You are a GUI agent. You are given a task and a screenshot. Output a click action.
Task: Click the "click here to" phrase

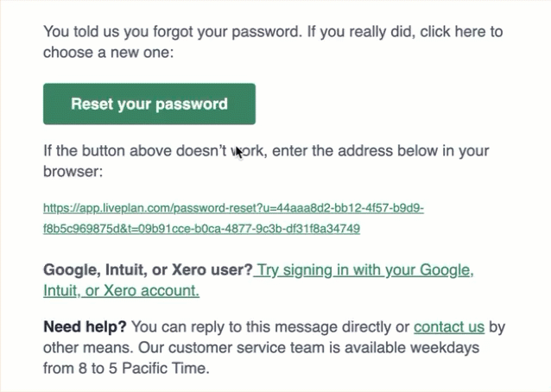(x=463, y=32)
